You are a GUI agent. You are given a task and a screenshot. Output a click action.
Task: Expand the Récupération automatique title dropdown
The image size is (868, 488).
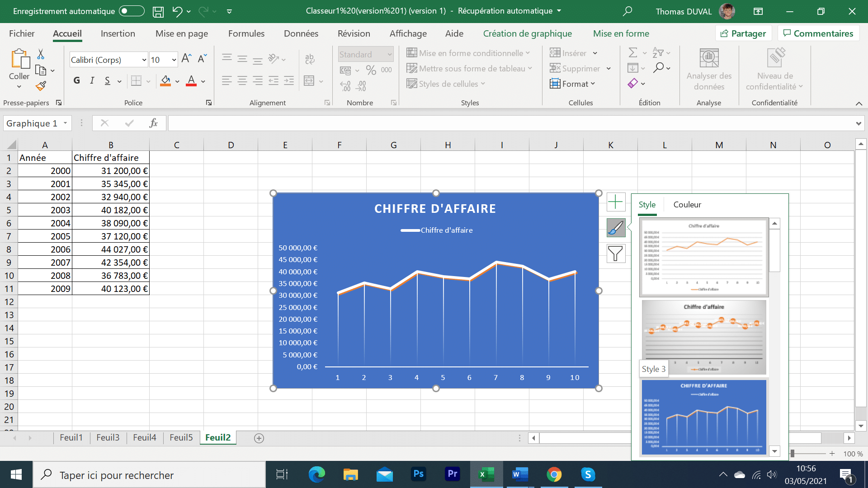coord(559,11)
